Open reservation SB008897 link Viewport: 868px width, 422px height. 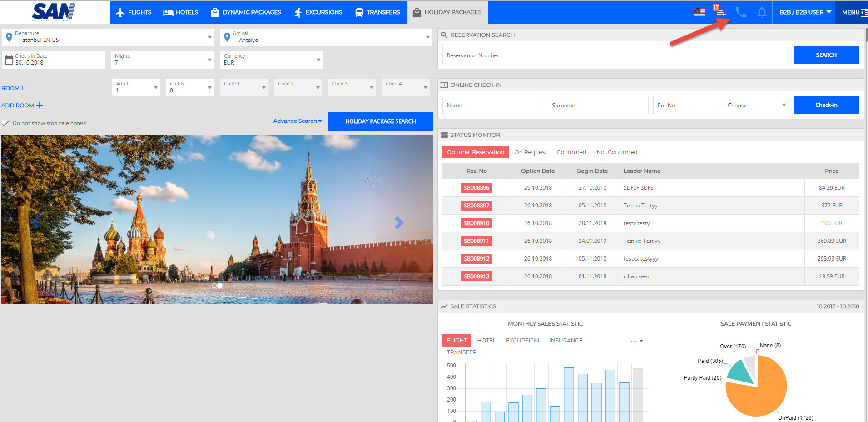pyautogui.click(x=476, y=206)
